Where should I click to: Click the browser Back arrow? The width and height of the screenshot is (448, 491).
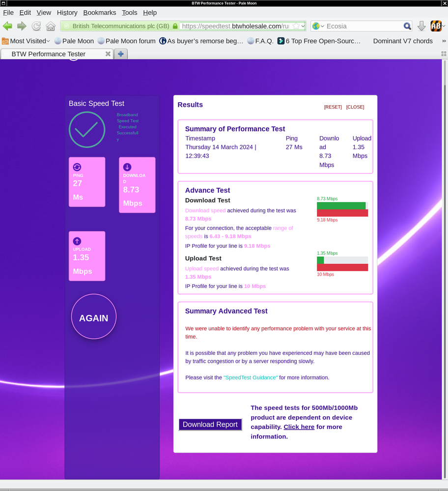(7, 26)
